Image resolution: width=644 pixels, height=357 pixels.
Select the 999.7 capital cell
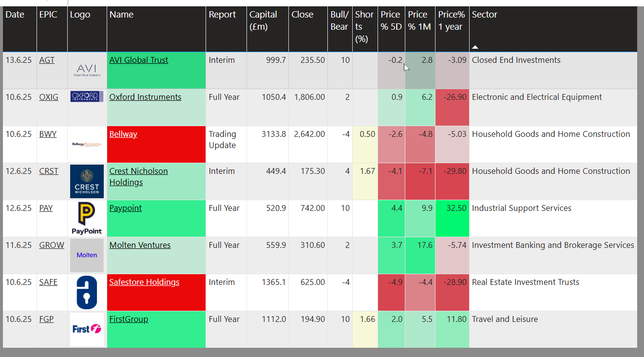[x=268, y=70]
